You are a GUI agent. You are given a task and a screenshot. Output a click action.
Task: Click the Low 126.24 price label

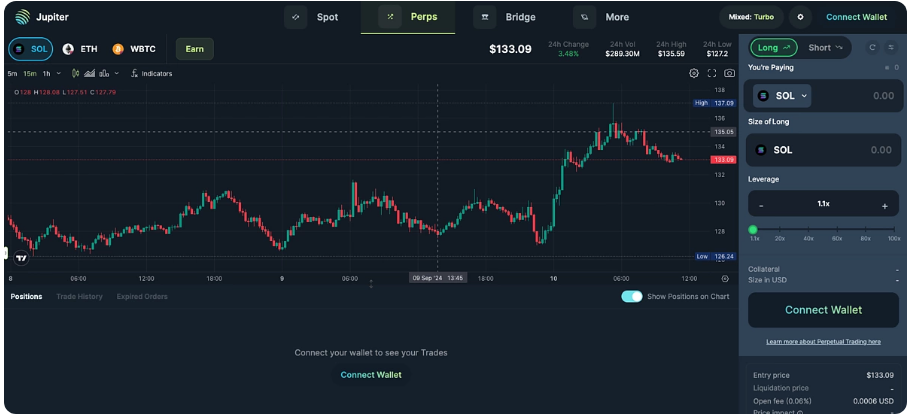pyautogui.click(x=715, y=257)
